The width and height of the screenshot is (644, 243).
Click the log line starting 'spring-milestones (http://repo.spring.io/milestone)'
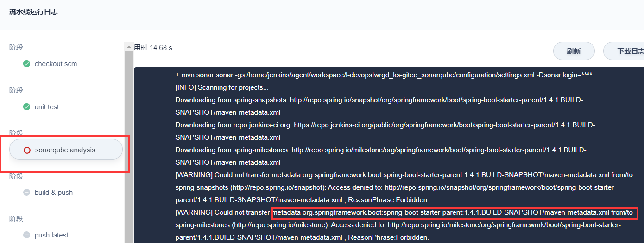coord(398,225)
